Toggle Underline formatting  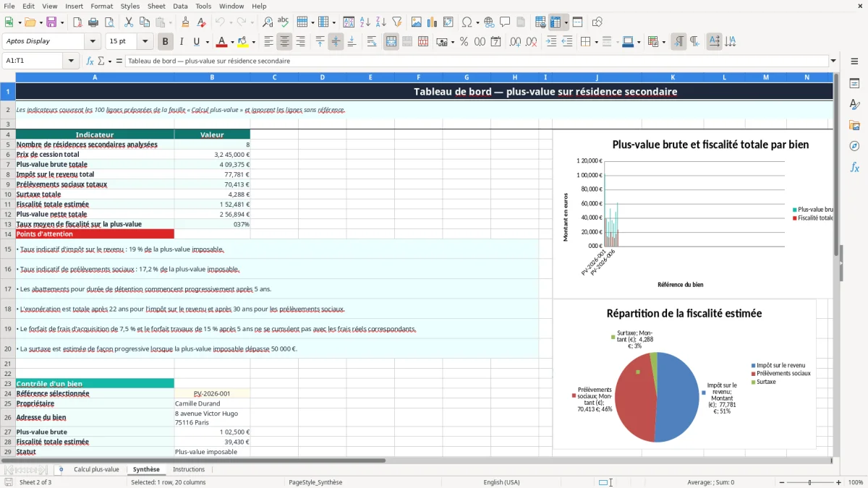196,41
